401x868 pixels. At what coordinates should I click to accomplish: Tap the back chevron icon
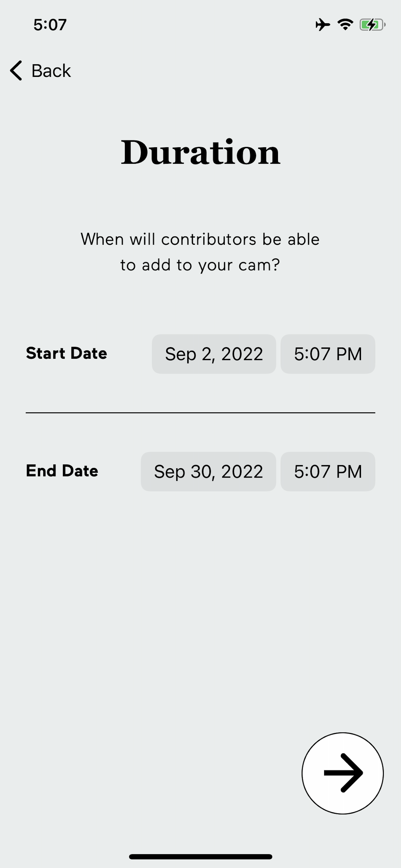tap(16, 71)
